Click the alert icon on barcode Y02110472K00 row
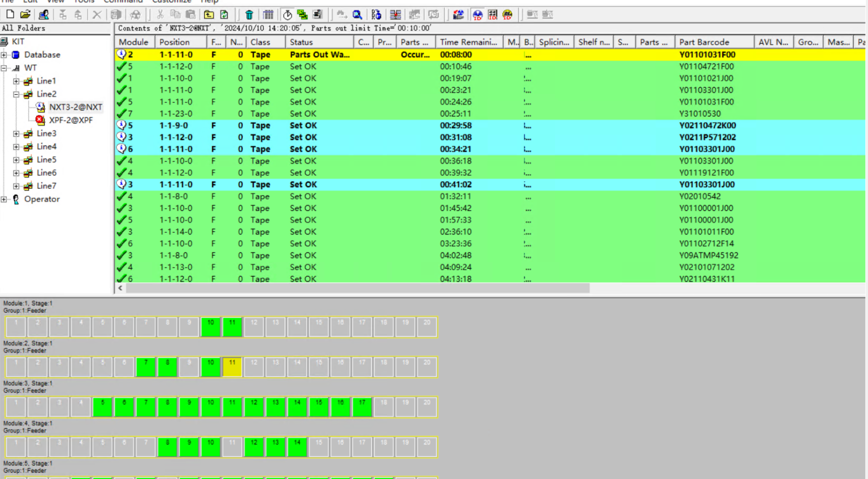Screen dimensions: 868x479 [x=121, y=125]
